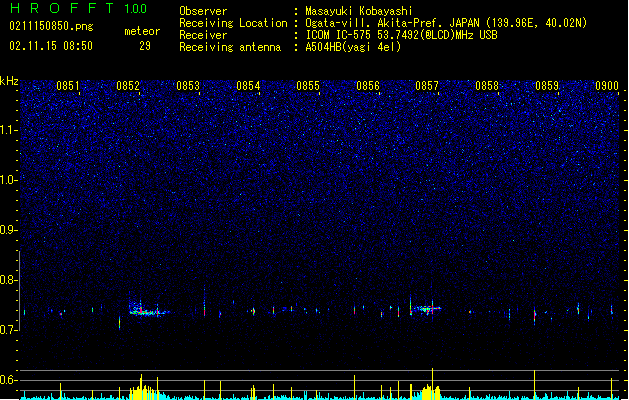
Task: Click the Observer label
Action: pos(203,11)
